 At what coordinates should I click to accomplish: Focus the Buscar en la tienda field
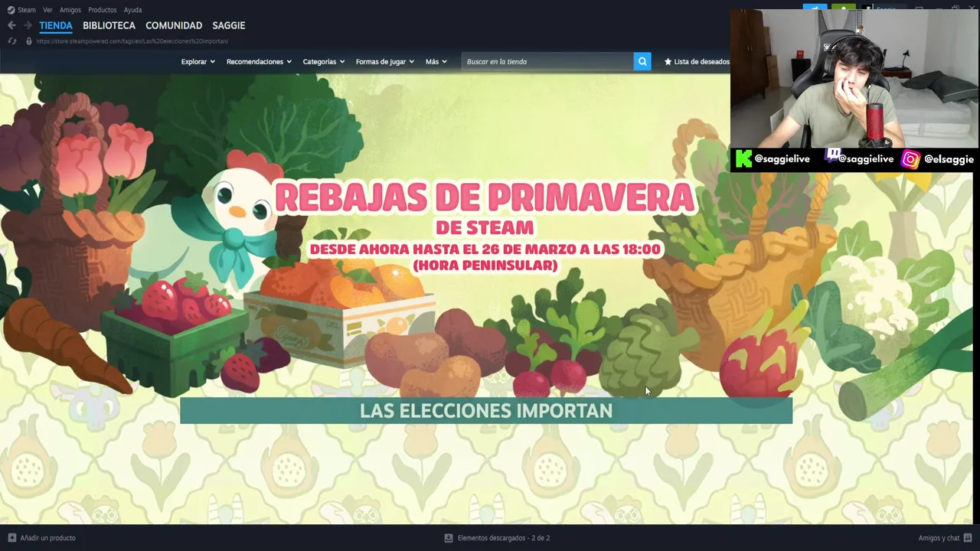(x=547, y=61)
